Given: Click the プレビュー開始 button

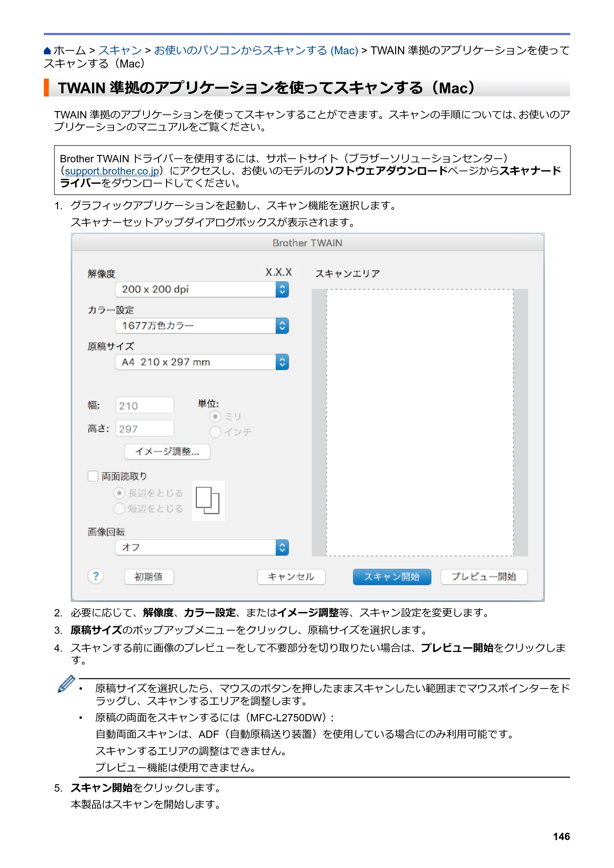Looking at the screenshot, I should click(x=484, y=577).
